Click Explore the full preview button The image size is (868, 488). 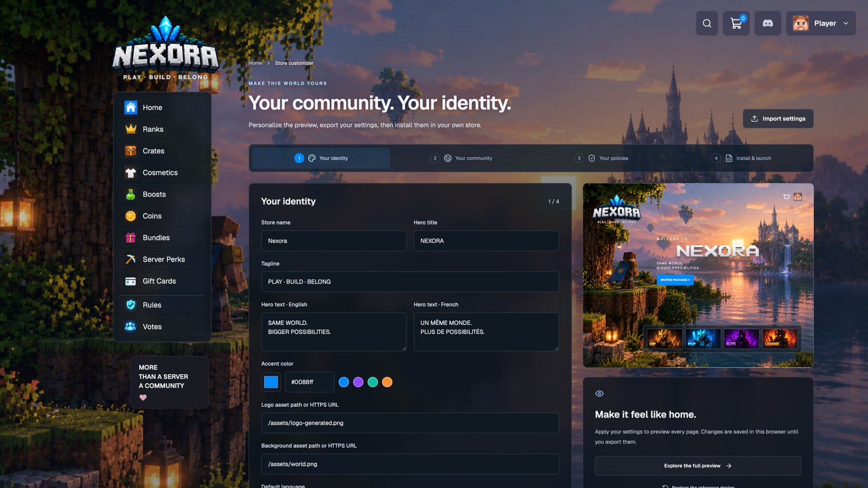click(x=698, y=466)
